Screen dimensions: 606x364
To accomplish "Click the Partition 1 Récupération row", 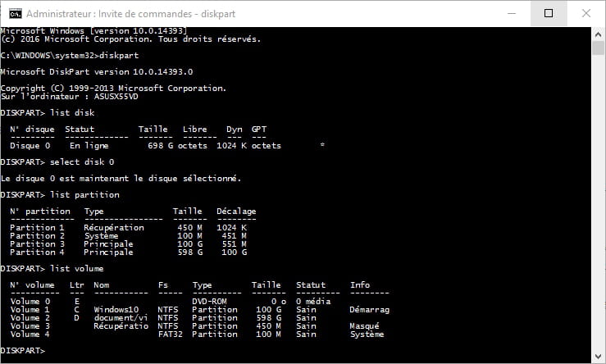I will [x=128, y=228].
